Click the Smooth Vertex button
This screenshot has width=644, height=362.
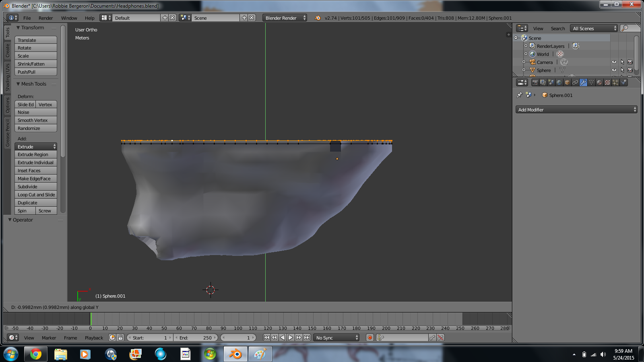point(36,120)
